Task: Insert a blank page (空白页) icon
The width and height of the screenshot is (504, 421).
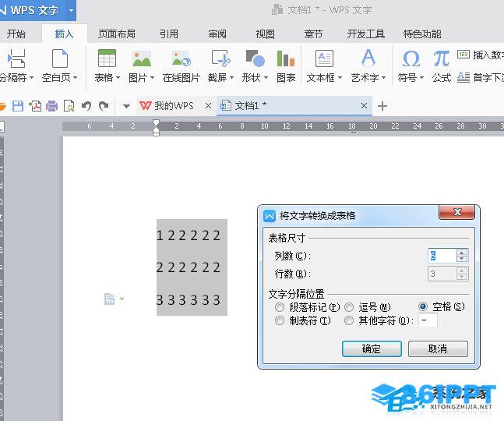Action: point(60,58)
